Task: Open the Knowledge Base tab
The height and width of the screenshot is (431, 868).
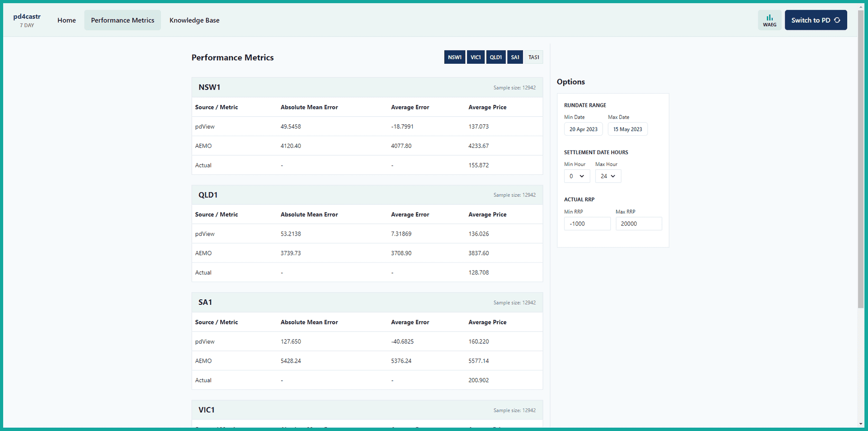Action: [x=194, y=20]
